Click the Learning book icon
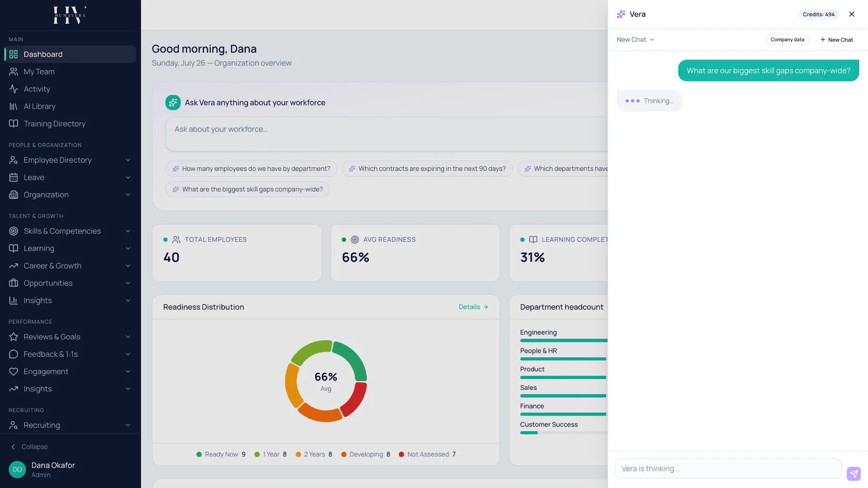 click(13, 248)
